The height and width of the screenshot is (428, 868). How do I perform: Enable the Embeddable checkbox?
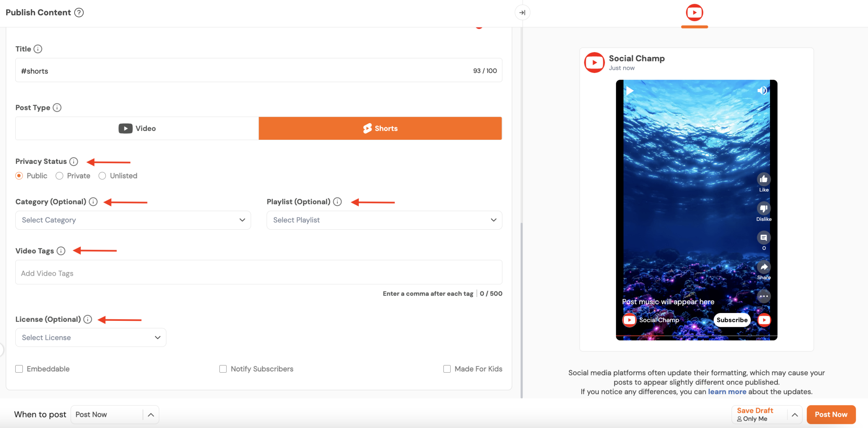pyautogui.click(x=19, y=369)
